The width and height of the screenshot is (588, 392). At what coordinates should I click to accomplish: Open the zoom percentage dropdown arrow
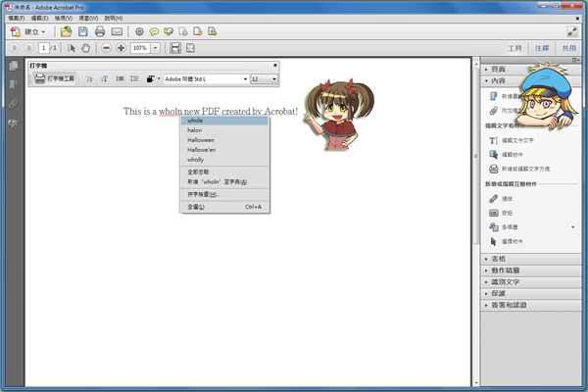(155, 48)
